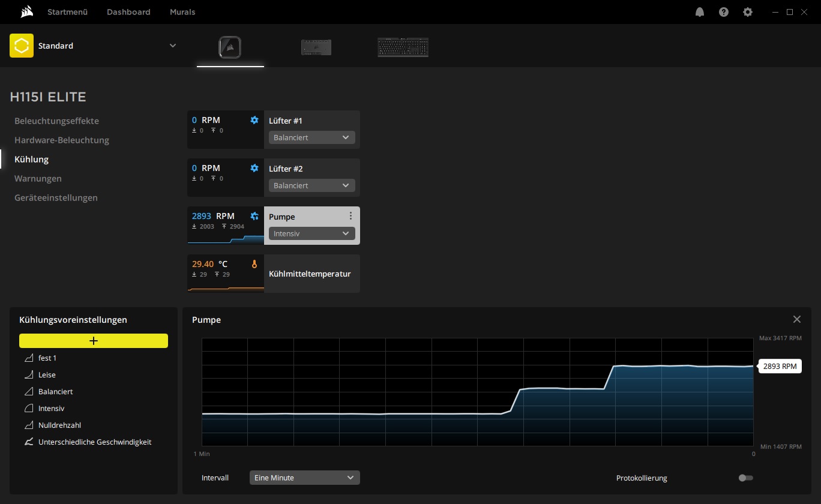Click the gear icon on the Pumpe tile
821x504 pixels.
pyautogui.click(x=254, y=216)
